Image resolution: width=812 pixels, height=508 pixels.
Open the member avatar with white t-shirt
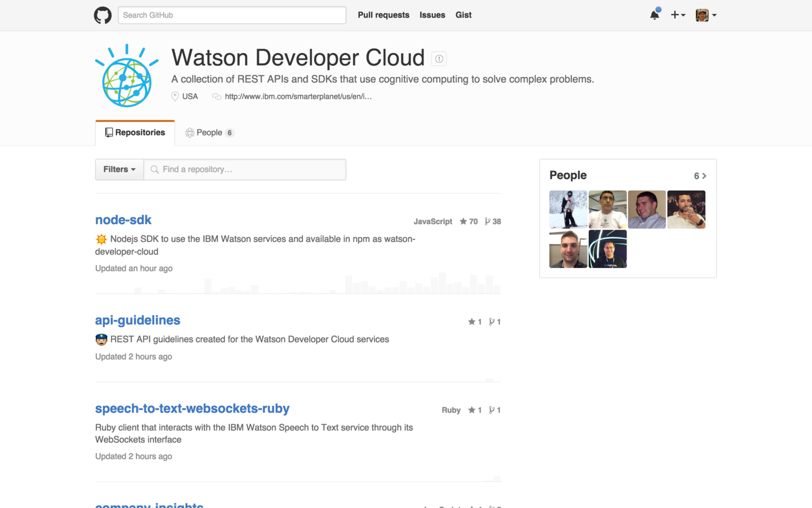(608, 209)
